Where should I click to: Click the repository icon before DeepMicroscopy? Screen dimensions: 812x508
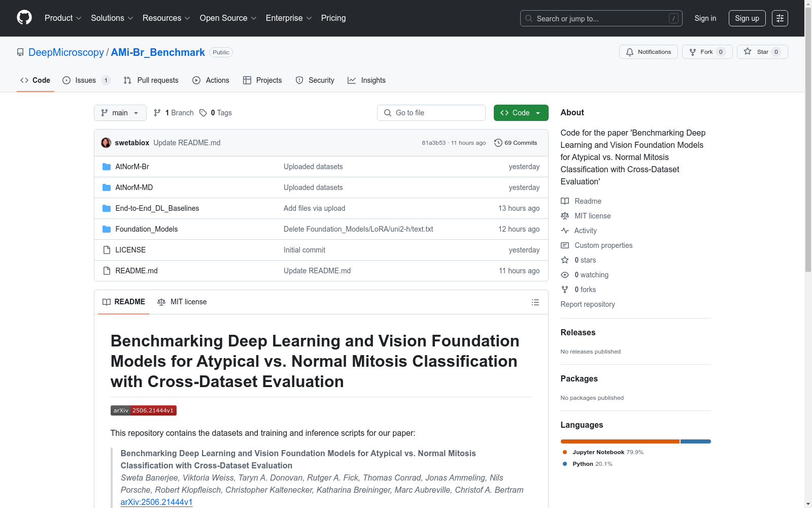[x=20, y=52]
